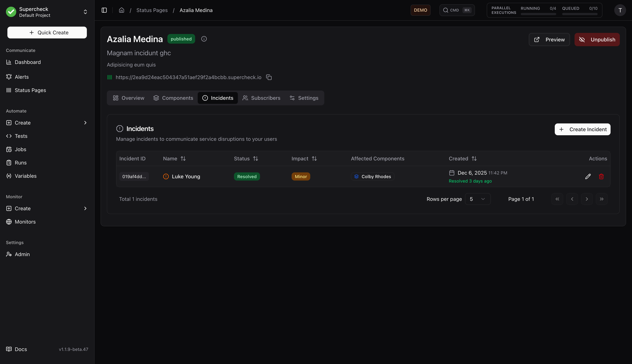Open Status Pages from the sidebar

click(x=30, y=90)
